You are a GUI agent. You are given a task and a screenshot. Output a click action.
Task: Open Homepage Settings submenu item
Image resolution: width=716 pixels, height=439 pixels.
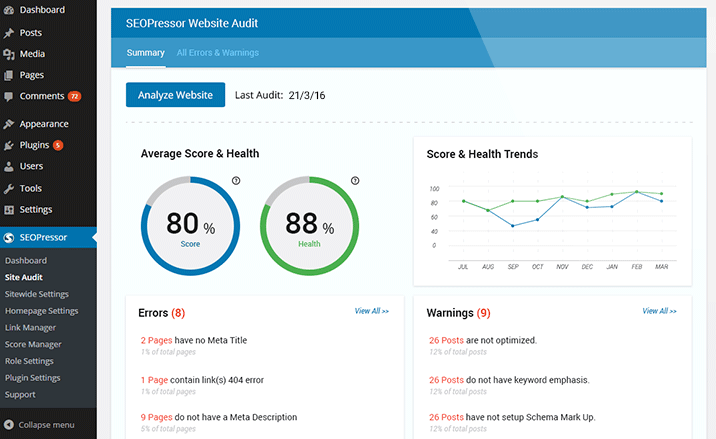(42, 311)
